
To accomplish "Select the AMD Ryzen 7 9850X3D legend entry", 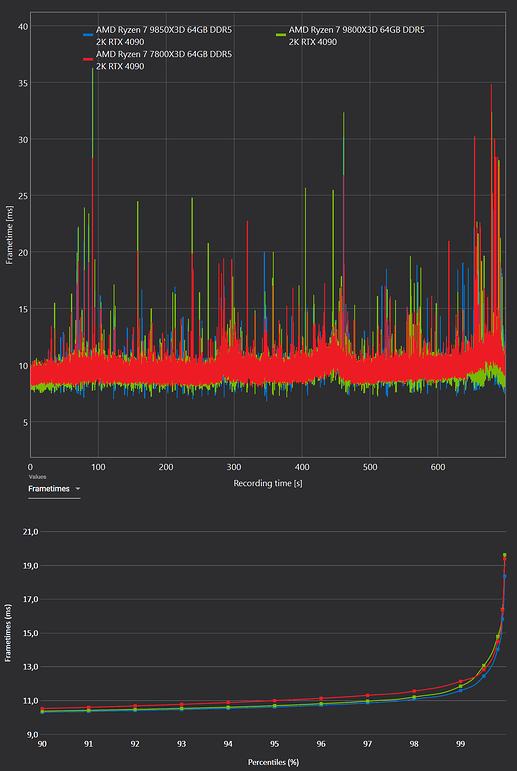I will tap(158, 35).
